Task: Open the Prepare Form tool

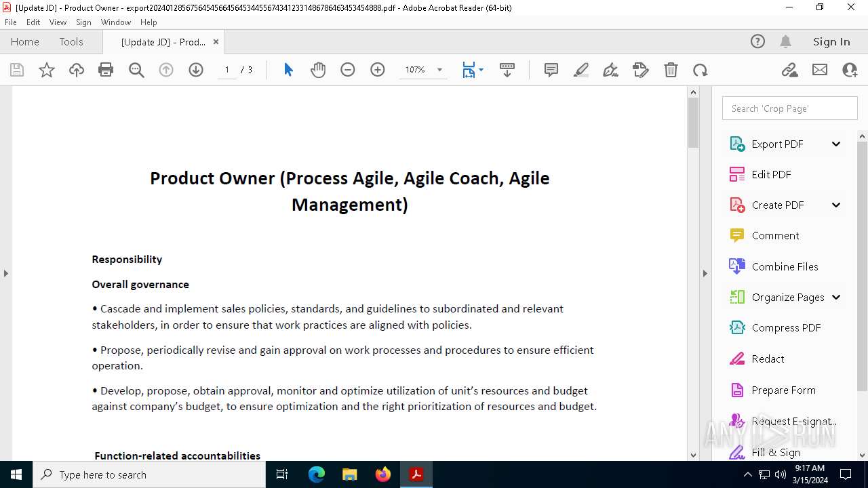Action: (783, 390)
